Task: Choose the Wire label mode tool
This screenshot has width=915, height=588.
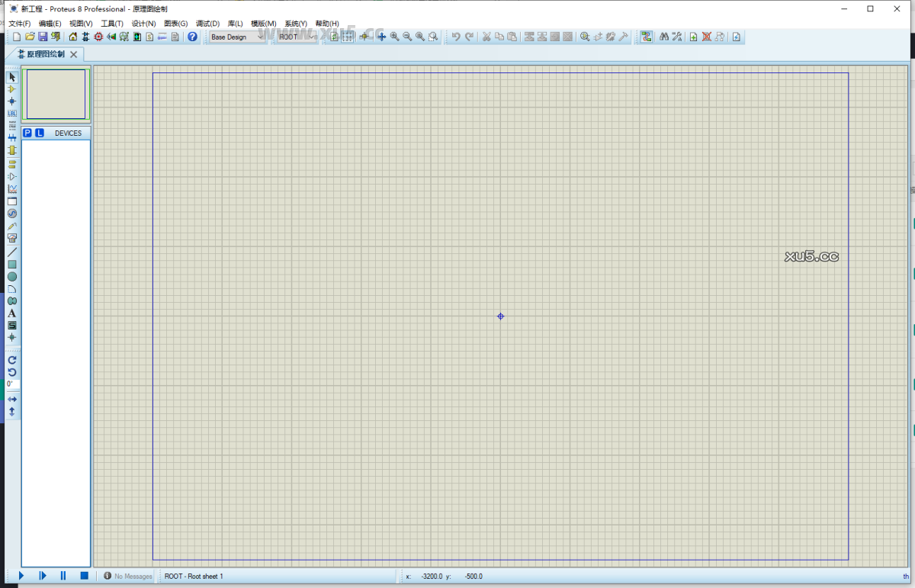Action: 11,114
